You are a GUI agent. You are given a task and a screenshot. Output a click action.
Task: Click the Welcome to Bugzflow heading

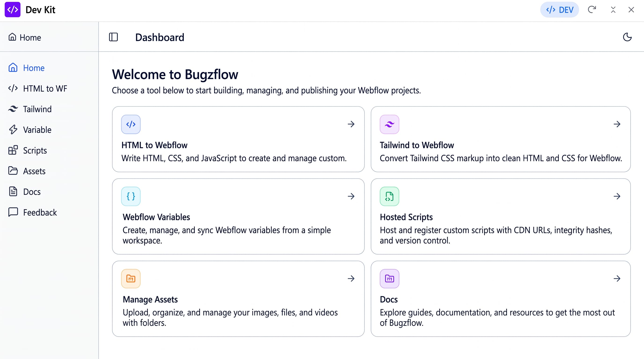pyautogui.click(x=175, y=74)
